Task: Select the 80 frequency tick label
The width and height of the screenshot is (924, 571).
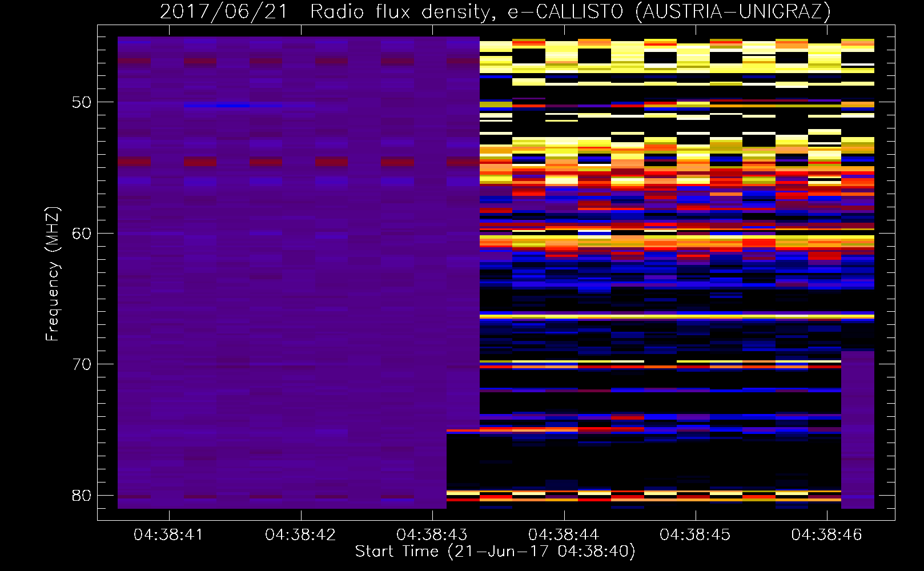Action: coord(82,496)
